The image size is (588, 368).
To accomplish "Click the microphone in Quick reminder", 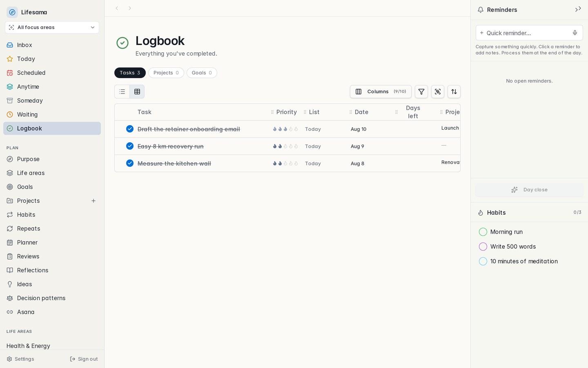I will point(575,33).
